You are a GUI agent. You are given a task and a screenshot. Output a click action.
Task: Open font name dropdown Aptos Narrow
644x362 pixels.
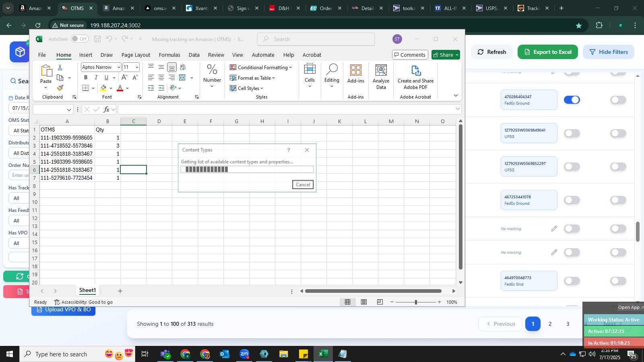[x=119, y=67]
